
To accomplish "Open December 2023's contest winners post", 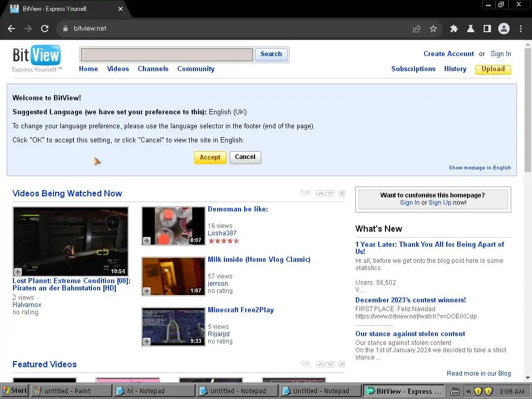I will coord(410,300).
